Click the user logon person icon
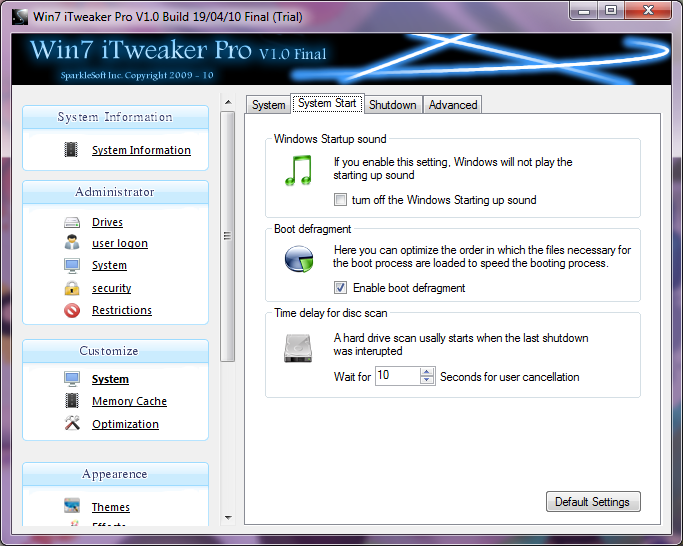The height and width of the screenshot is (546, 683). tap(72, 242)
